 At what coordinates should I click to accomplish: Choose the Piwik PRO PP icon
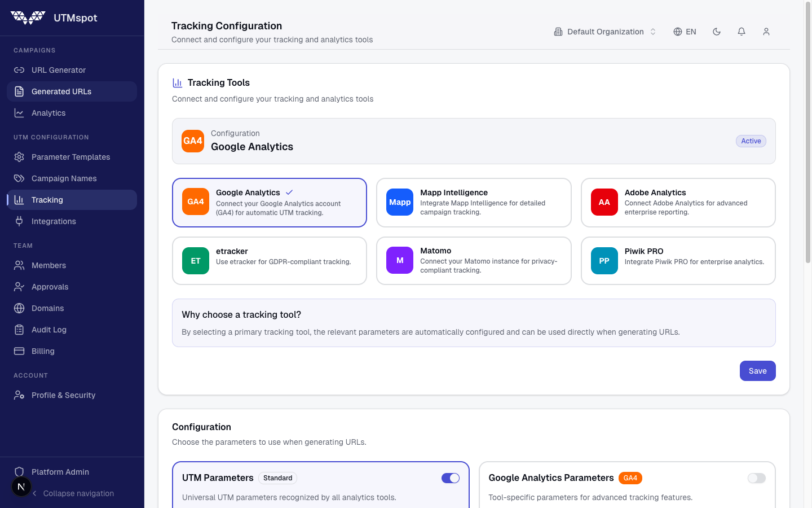pyautogui.click(x=604, y=261)
